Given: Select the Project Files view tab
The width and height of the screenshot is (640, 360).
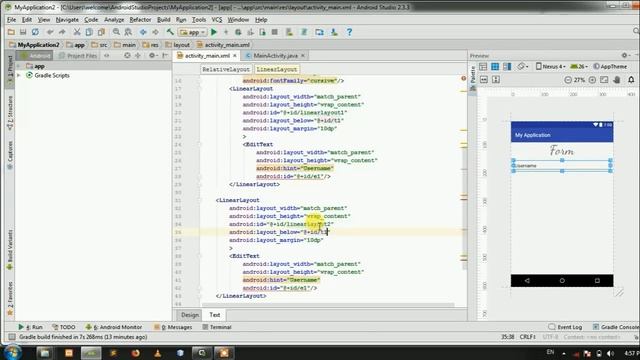Looking at the screenshot, I should pyautogui.click(x=78, y=56).
